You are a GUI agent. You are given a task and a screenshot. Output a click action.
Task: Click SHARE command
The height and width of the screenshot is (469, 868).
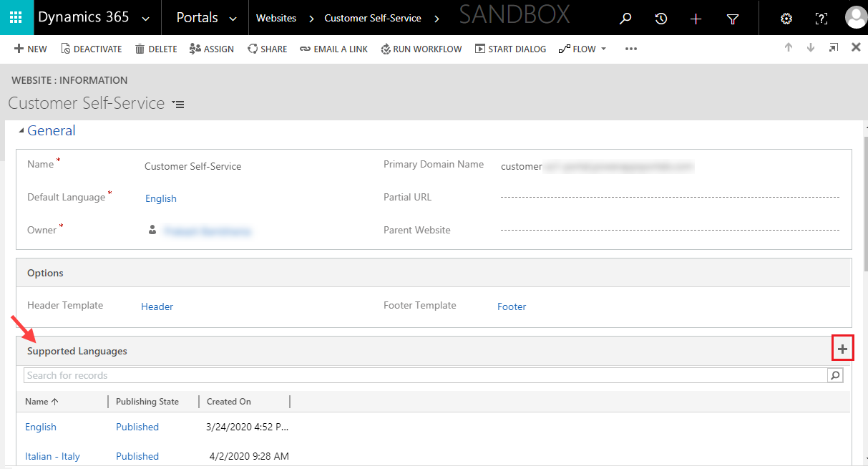coord(268,49)
